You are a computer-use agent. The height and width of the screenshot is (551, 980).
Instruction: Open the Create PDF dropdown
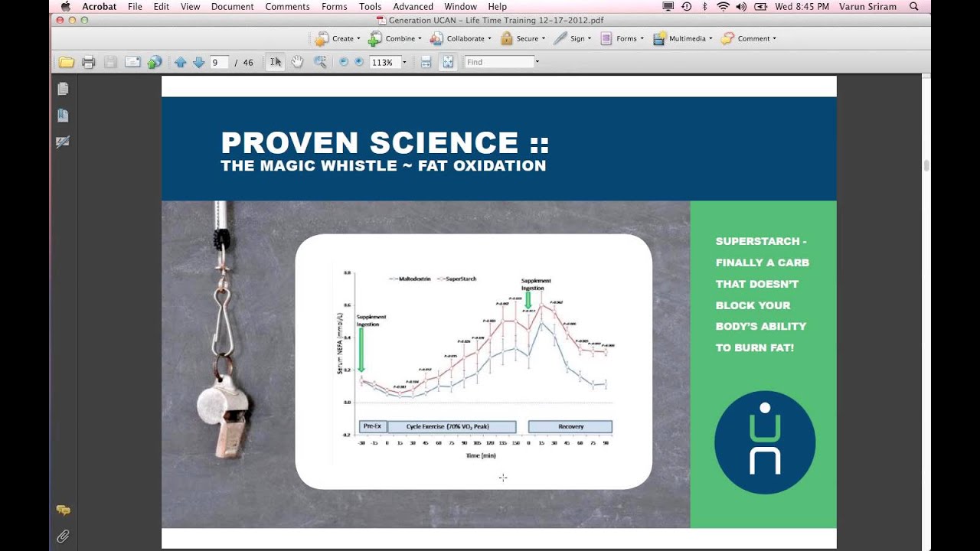(x=338, y=38)
